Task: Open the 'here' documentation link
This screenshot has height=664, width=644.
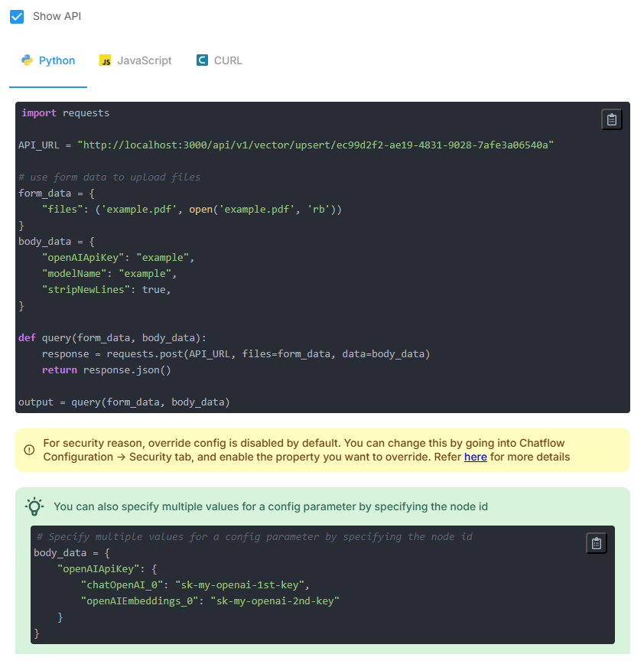Action: point(475,457)
